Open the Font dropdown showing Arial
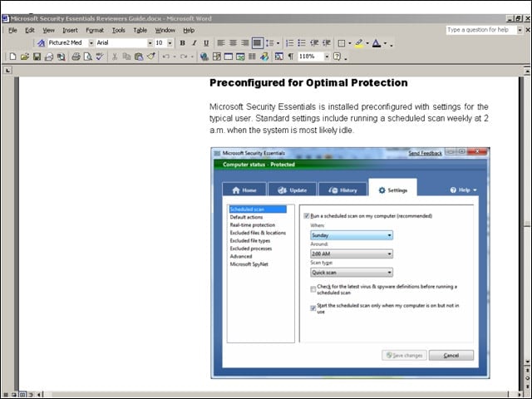532x399 pixels. point(150,43)
